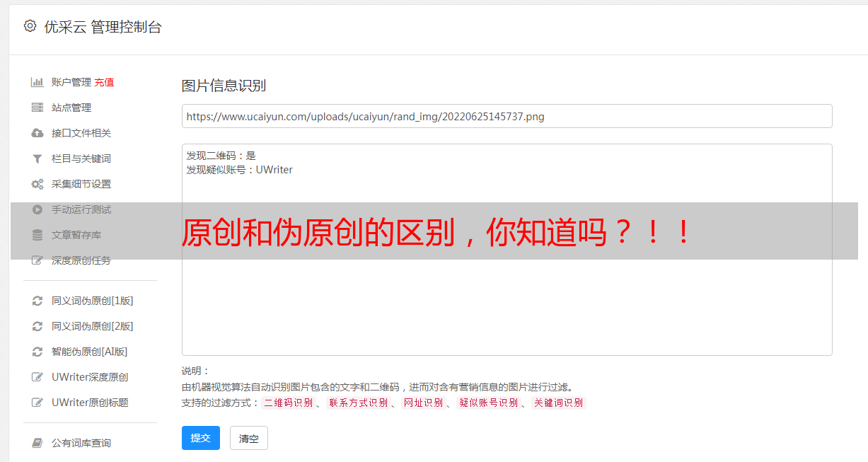Click the refresh icon for 智能伪原创[AI版]
Screen dimensions: 868x462
37,352
